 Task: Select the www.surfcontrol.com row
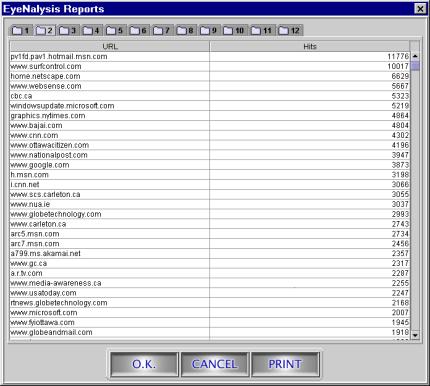pyautogui.click(x=210, y=66)
